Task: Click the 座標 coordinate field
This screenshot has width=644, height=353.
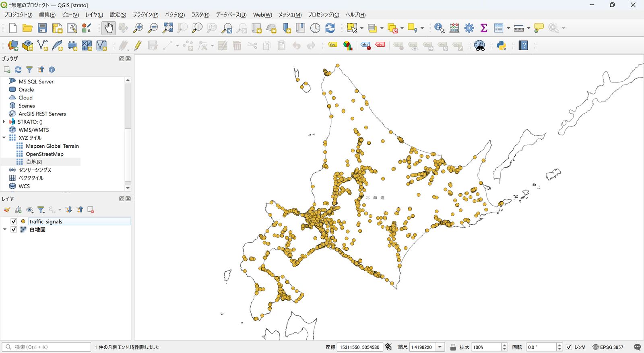Action: [x=359, y=347]
